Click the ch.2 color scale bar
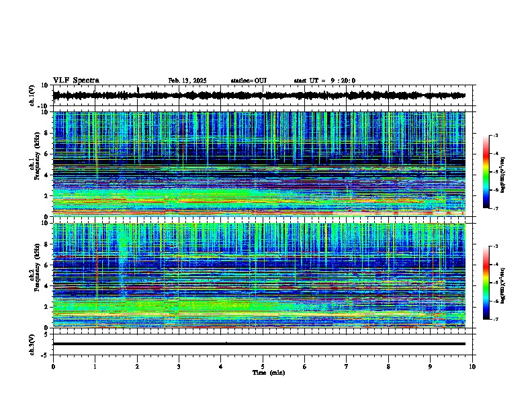The image size is (532, 411). point(486,283)
